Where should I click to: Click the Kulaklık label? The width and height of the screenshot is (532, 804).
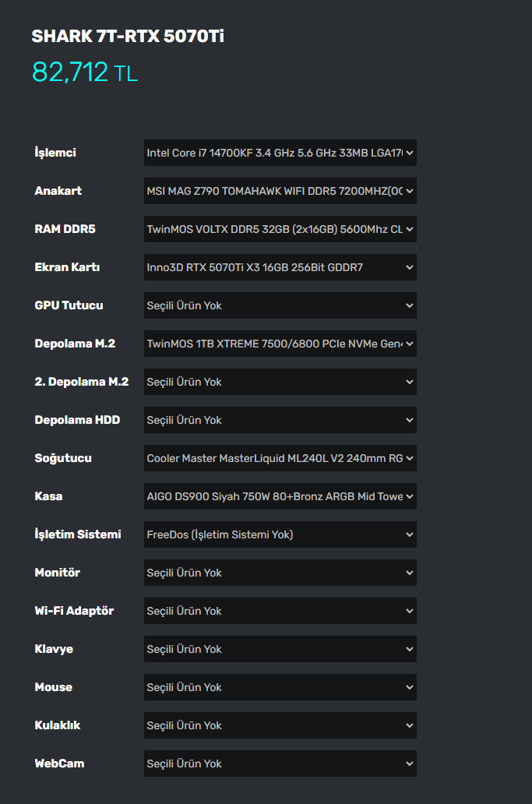[58, 725]
